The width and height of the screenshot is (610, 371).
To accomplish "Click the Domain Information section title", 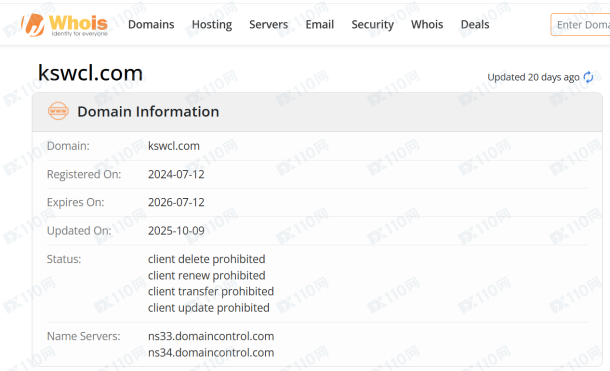I will 148,112.
